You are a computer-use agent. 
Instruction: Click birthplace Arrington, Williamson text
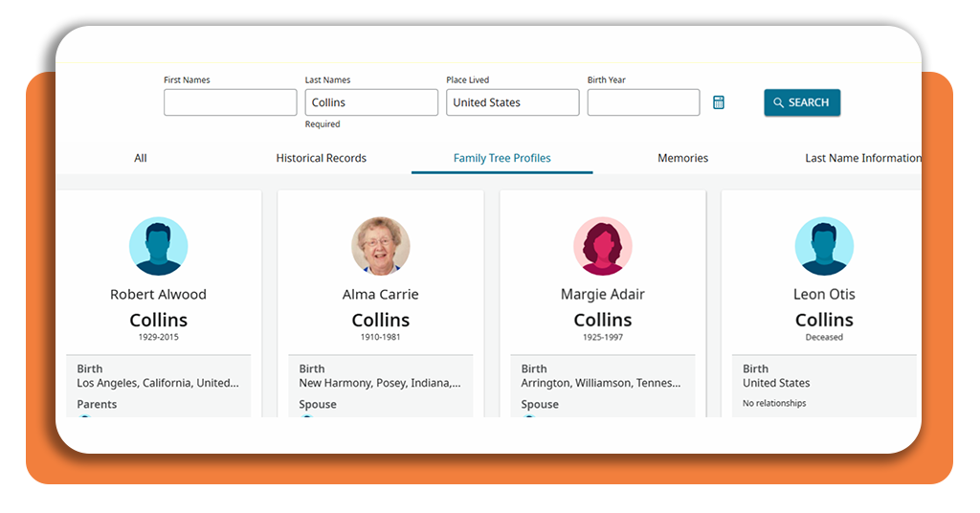[x=601, y=383]
